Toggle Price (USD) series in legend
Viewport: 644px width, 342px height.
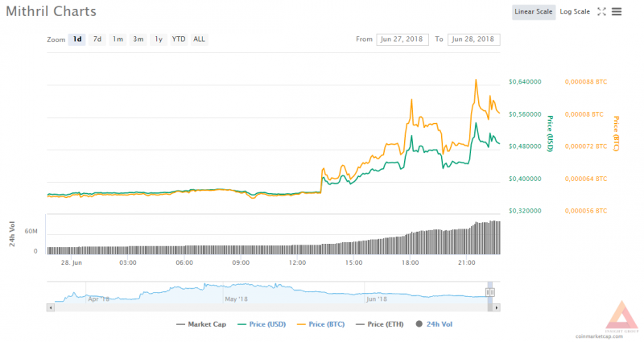tap(262, 324)
